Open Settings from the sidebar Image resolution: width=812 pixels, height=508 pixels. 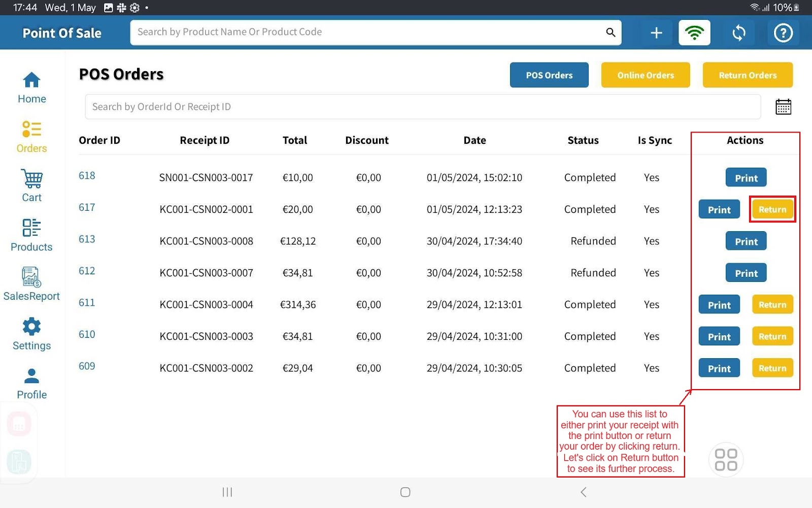pos(31,334)
